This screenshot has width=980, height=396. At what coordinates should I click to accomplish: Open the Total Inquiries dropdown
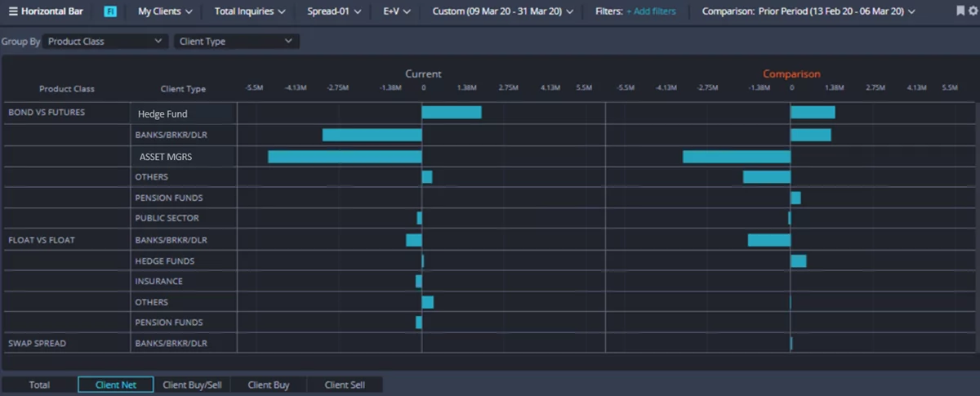coord(250,11)
